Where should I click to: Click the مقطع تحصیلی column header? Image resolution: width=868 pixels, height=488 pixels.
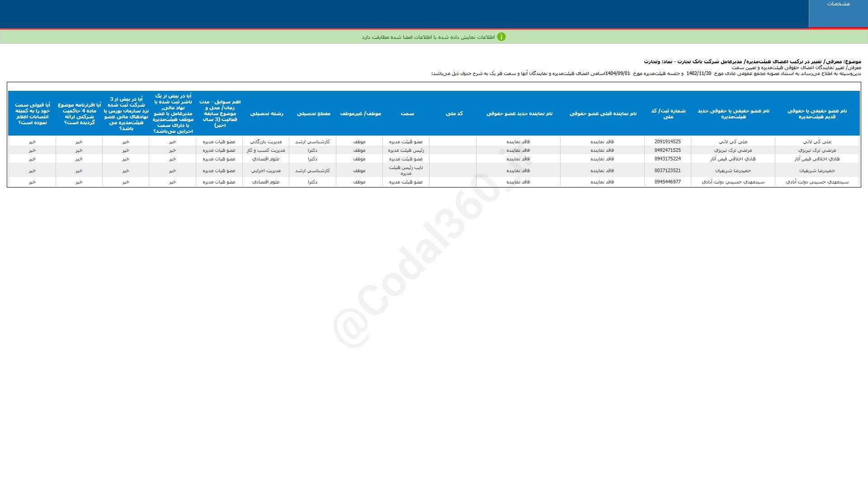point(313,114)
